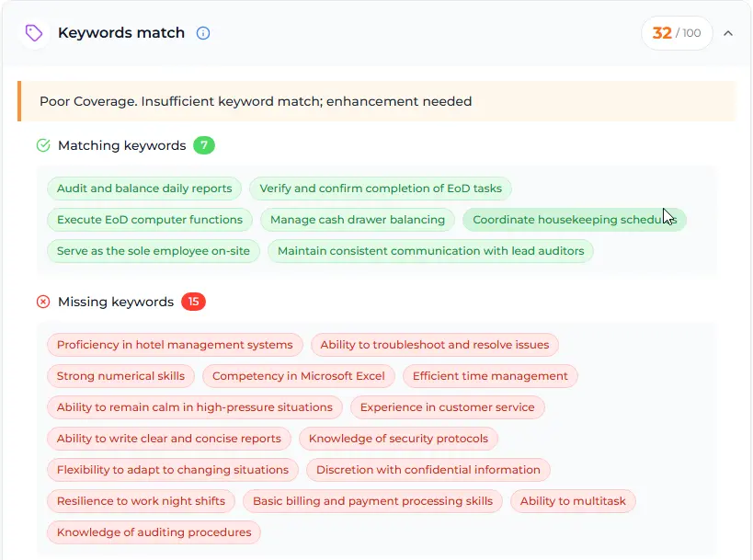The height and width of the screenshot is (560, 753).
Task: Click the Knowledge of auditing procedures chip
Action: click(x=153, y=532)
